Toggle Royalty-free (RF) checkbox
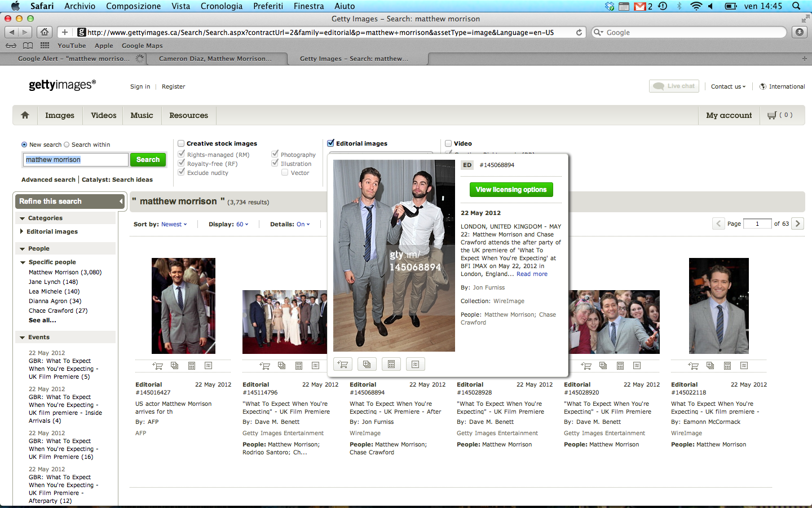This screenshot has height=508, width=812. pyautogui.click(x=182, y=163)
